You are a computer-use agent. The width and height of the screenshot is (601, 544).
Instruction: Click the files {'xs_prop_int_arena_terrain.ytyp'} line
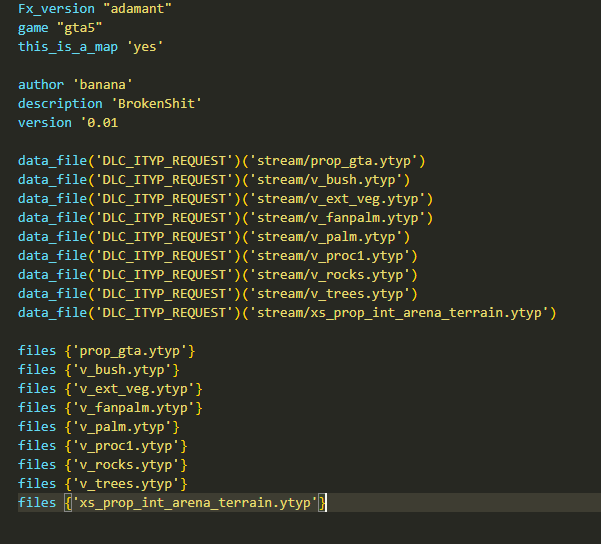point(172,503)
